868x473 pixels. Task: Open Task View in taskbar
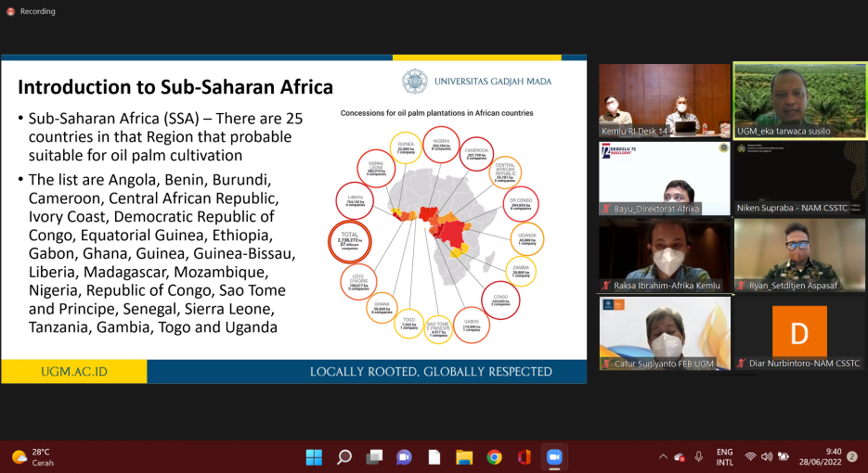374,456
